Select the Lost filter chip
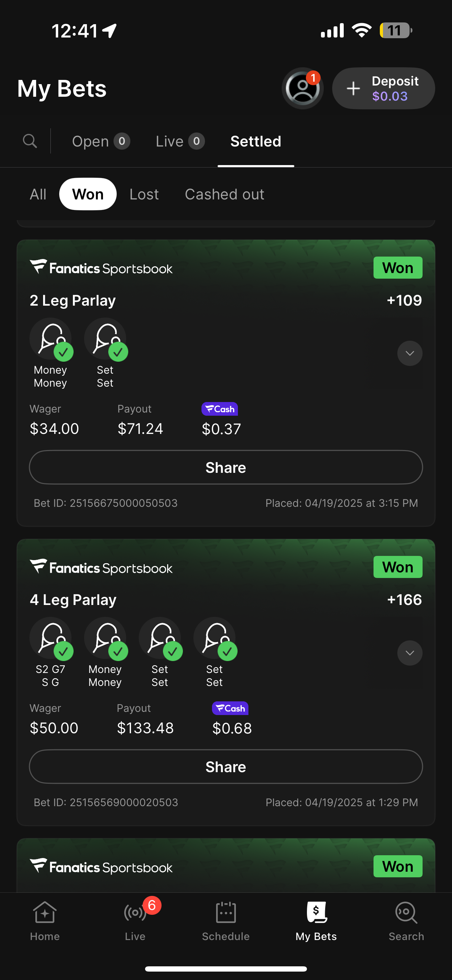The height and width of the screenshot is (980, 452). [144, 194]
